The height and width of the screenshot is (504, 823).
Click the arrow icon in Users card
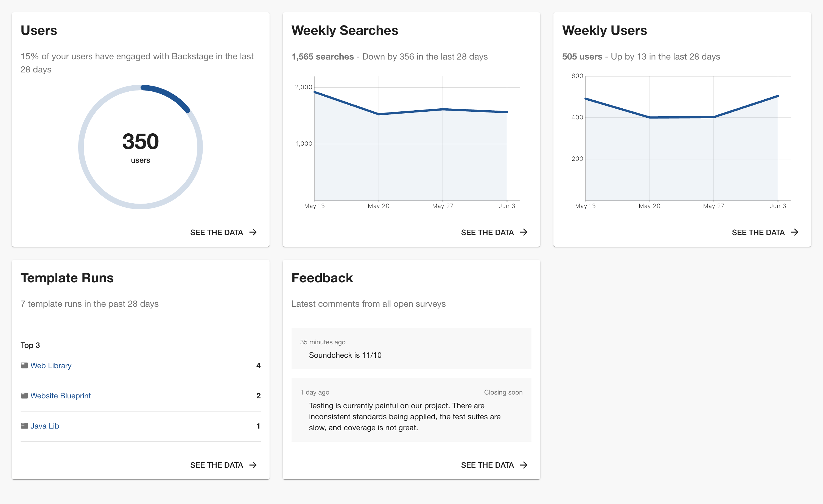[253, 232]
